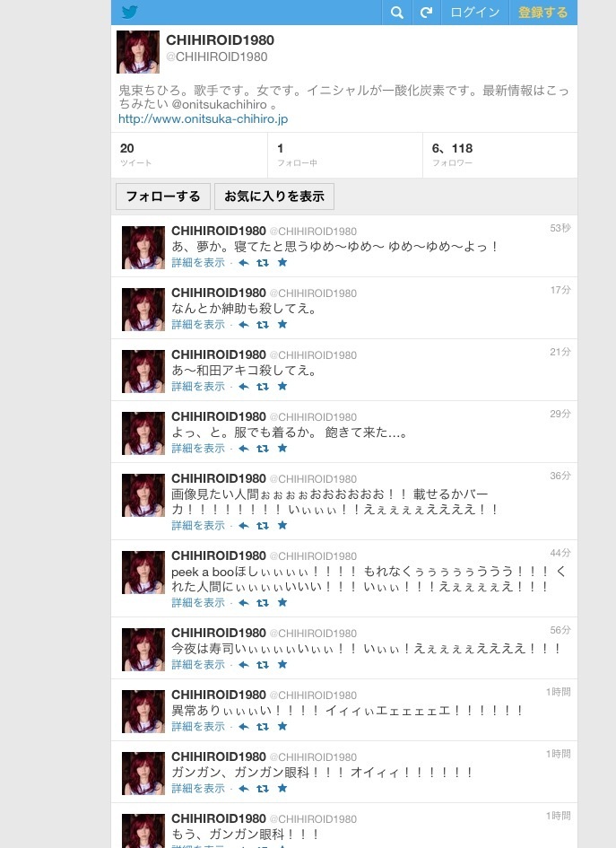This screenshot has height=848, width=616.
Task: Click the ログイン button
Action: [x=475, y=13]
